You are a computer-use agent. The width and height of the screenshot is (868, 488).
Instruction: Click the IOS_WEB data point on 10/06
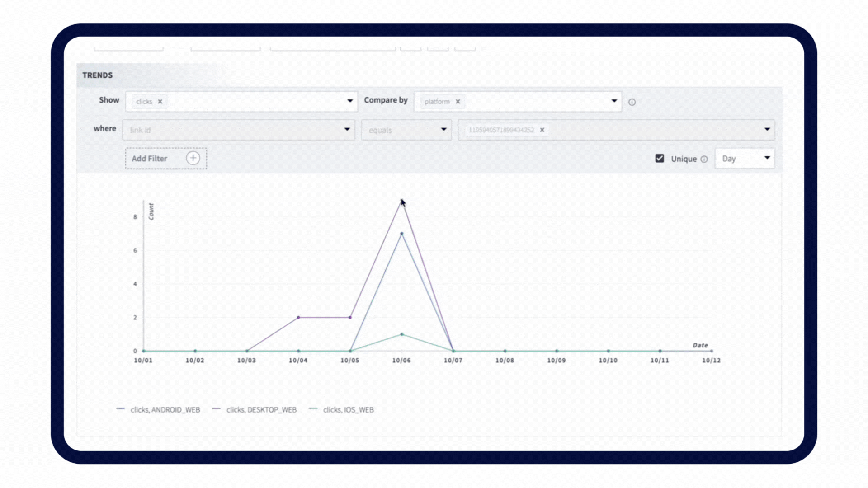(x=401, y=334)
